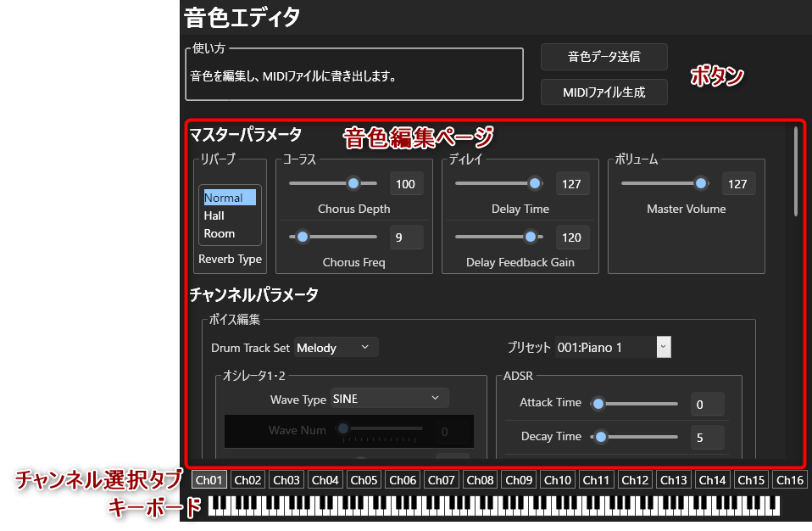
Task: Select Normal in Reverb Type list
Action: (230, 198)
